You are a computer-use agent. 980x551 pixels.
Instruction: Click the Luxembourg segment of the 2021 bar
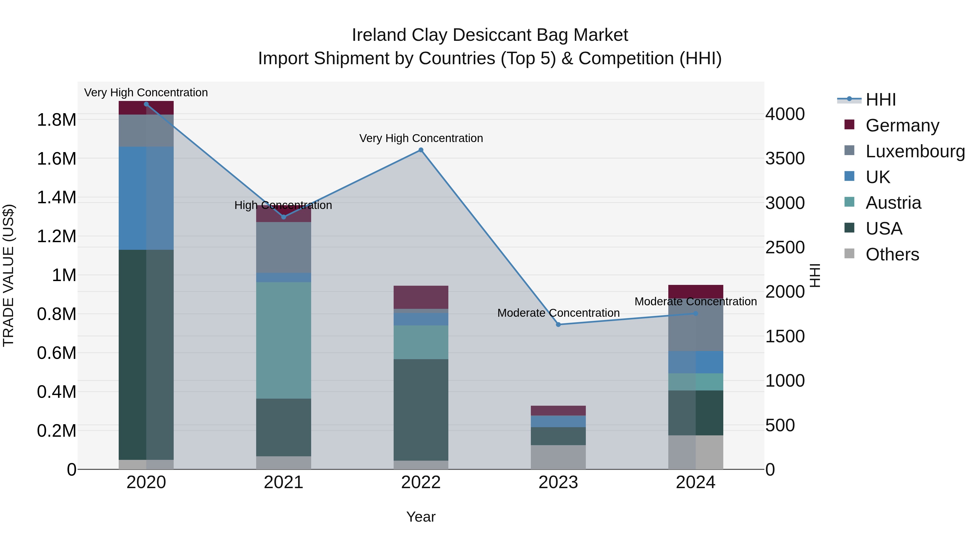(x=283, y=248)
